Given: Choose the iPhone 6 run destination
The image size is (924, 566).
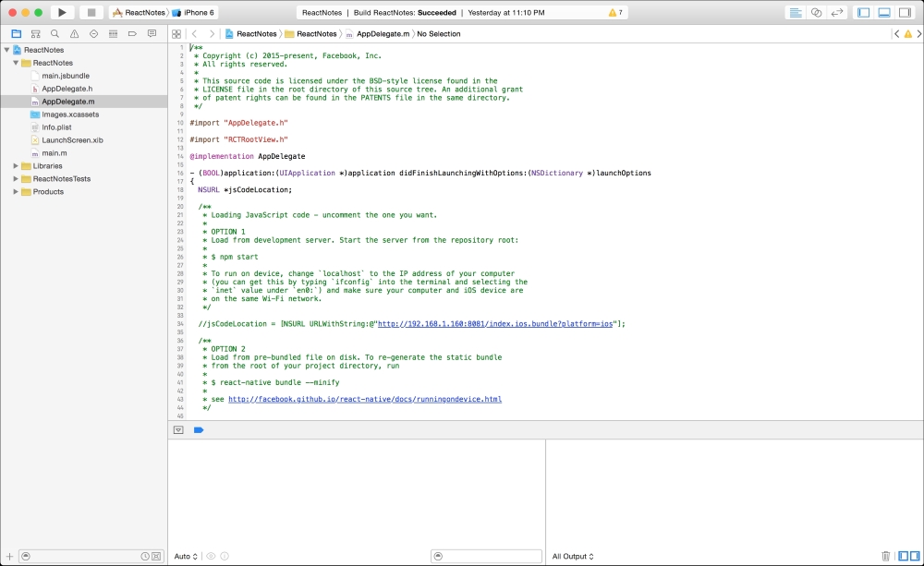Looking at the screenshot, I should tap(193, 12).
